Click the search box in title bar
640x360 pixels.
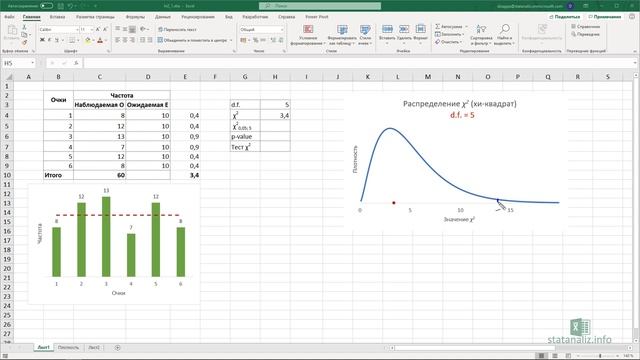pos(320,6)
